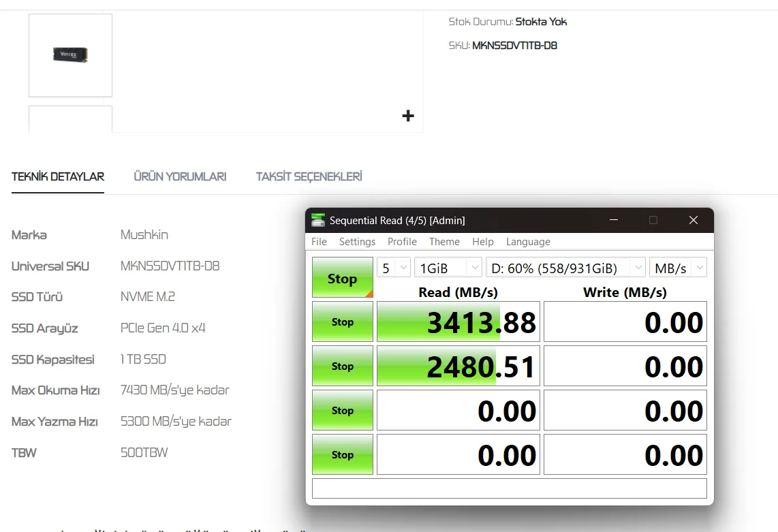Minimize the Sequential Read window
This screenshot has height=532, width=778.
[614, 220]
